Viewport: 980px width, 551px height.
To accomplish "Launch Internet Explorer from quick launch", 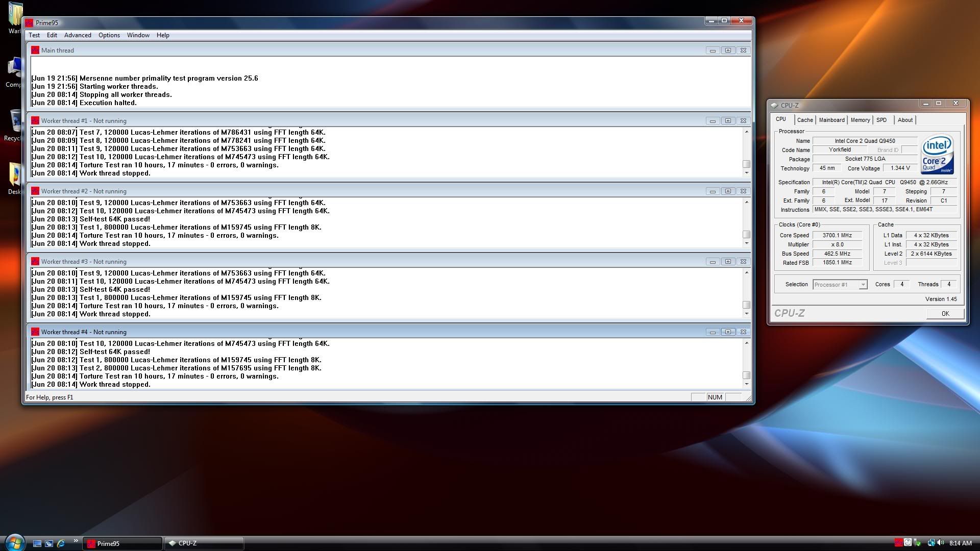I will [x=61, y=544].
